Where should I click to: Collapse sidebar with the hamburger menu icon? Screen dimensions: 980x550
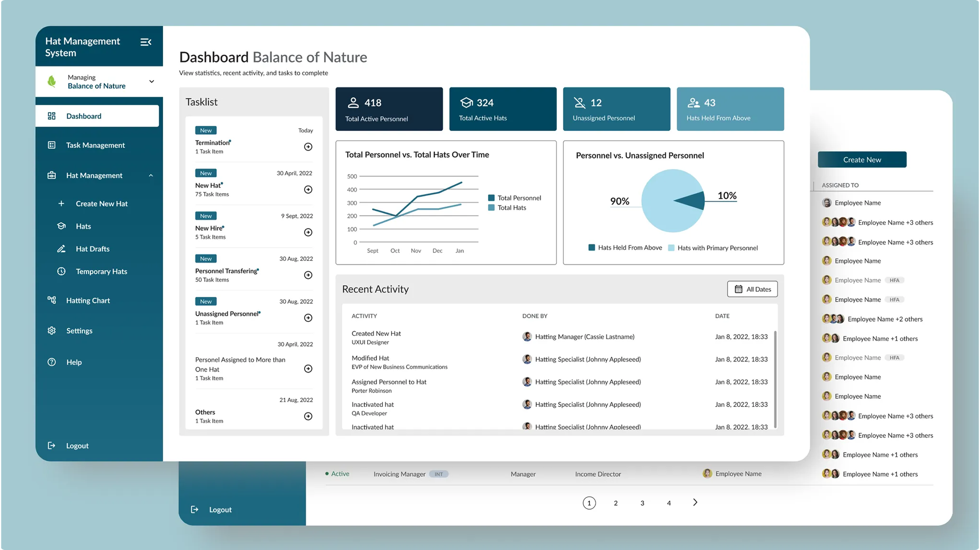click(146, 42)
